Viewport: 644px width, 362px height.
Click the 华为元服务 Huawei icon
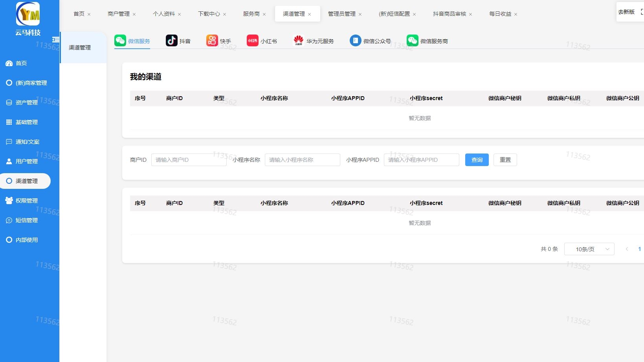(x=299, y=40)
